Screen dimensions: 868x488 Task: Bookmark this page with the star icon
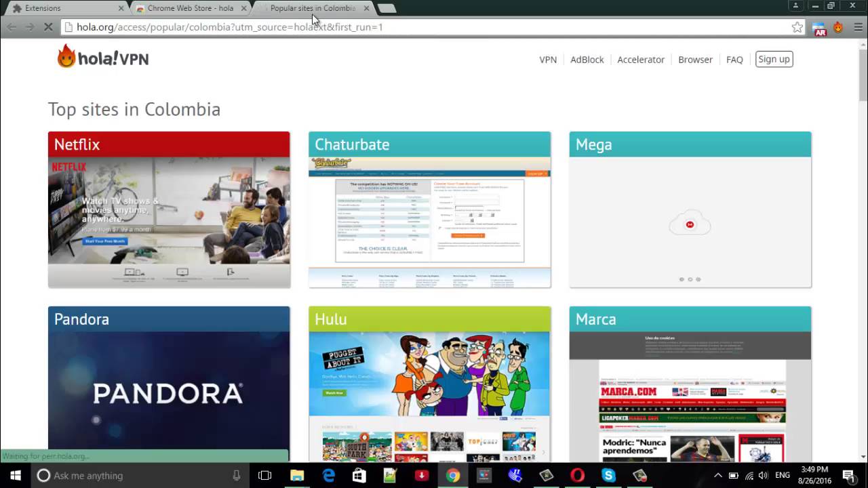[x=797, y=27]
